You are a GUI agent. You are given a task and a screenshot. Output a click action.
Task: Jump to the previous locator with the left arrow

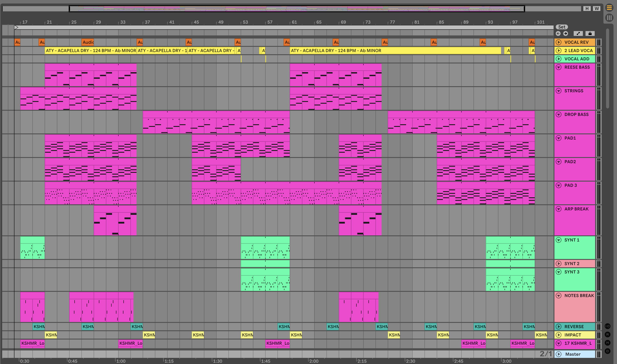[558, 34]
